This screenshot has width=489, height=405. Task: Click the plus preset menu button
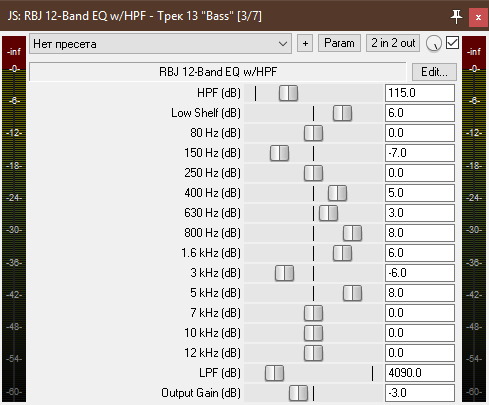(x=305, y=43)
